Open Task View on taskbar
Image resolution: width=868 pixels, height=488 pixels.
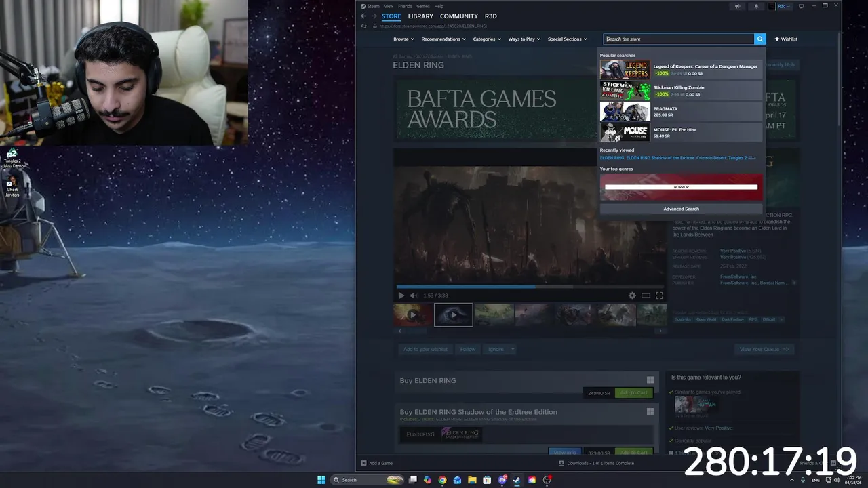tap(412, 480)
